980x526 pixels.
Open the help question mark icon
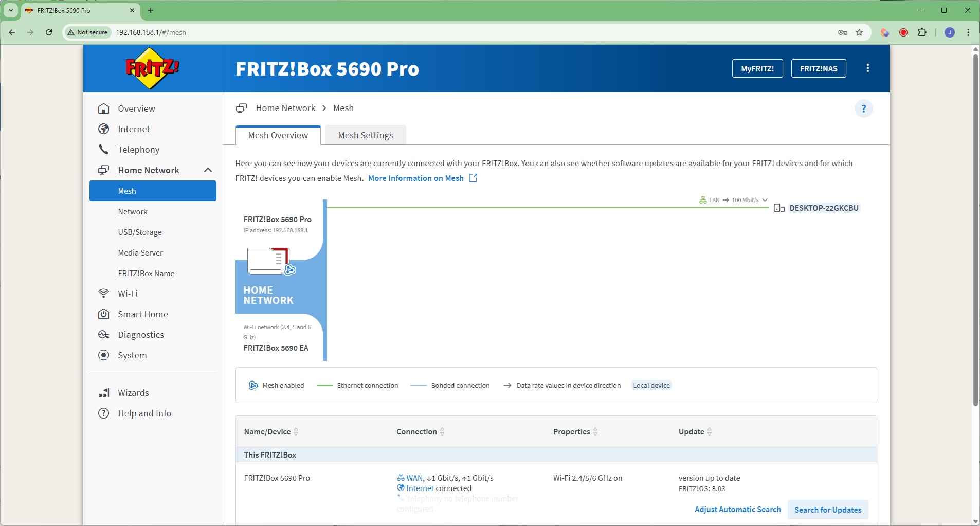[864, 108]
